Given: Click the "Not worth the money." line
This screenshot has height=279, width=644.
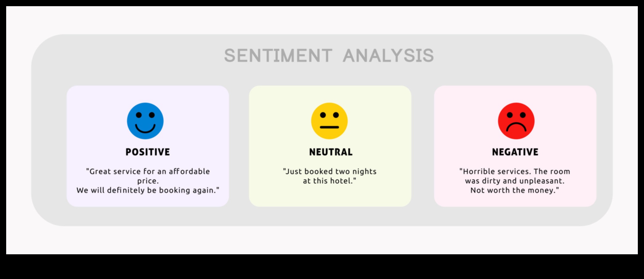Looking at the screenshot, I should pyautogui.click(x=515, y=190).
